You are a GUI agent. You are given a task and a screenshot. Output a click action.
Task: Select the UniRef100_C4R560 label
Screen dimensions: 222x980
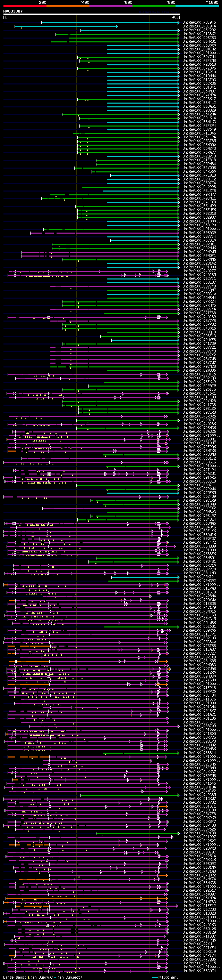[x=199, y=172]
